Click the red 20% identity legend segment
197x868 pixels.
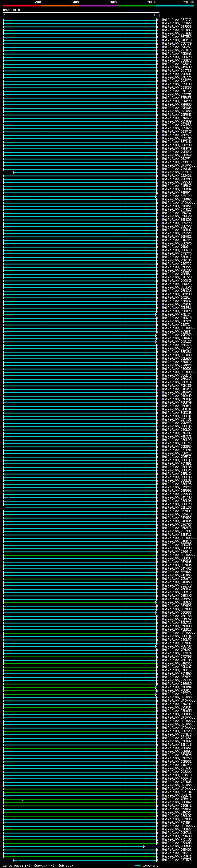(22, 6)
